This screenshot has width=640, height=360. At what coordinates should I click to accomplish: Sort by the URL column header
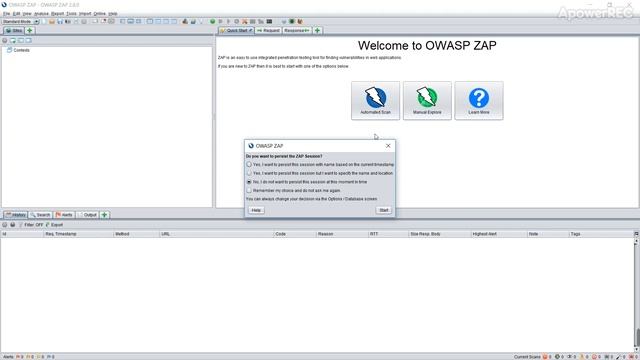pos(216,234)
